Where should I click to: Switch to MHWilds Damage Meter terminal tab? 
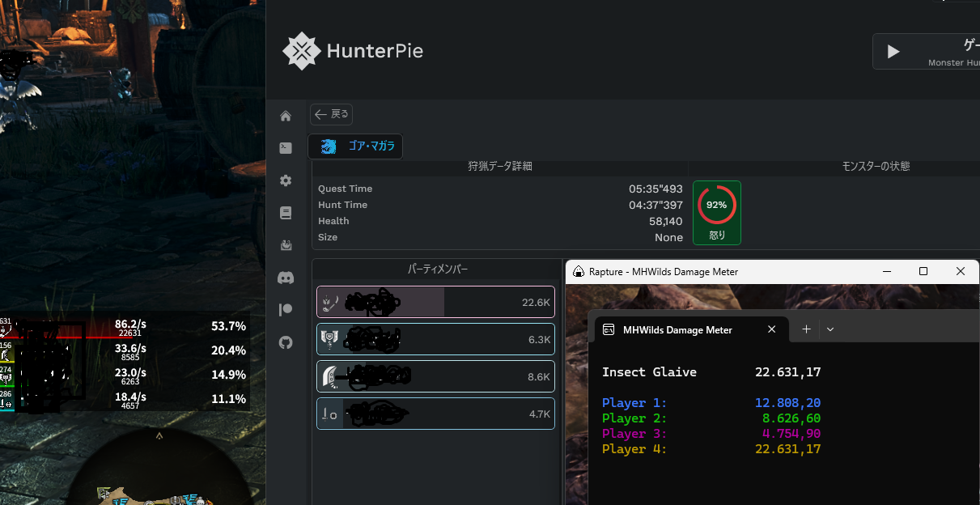point(690,329)
